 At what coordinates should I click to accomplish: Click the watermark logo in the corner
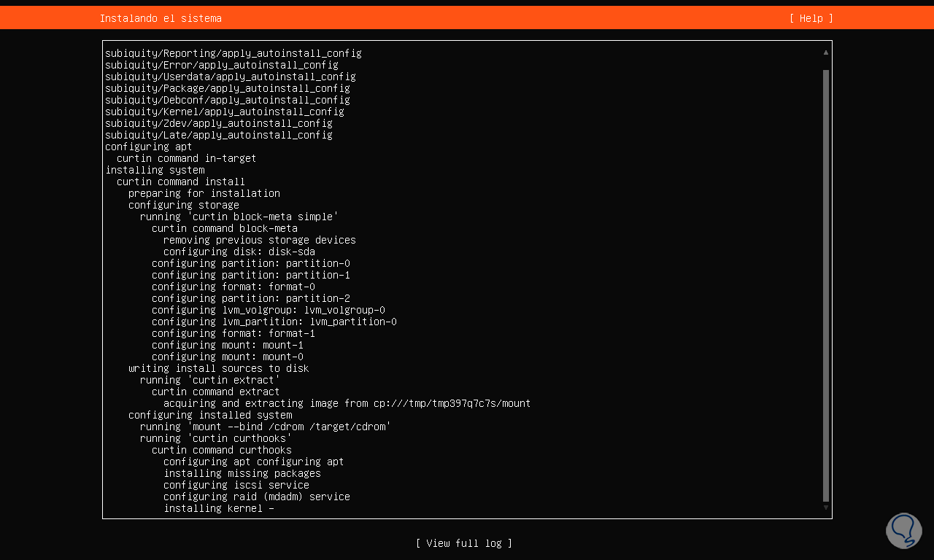tap(904, 530)
